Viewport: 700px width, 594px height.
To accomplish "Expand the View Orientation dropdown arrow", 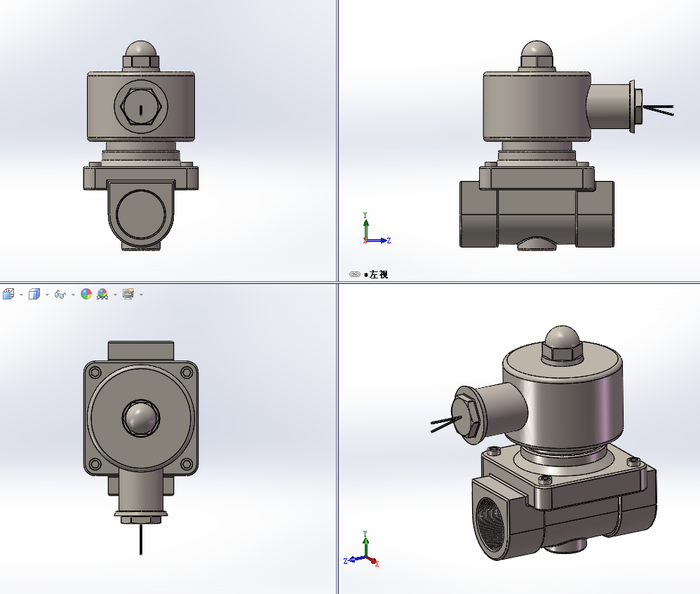I will 21,295.
